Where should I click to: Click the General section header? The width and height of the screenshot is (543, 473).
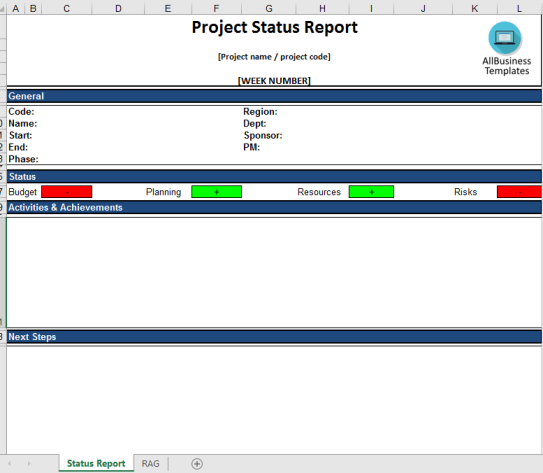click(274, 96)
